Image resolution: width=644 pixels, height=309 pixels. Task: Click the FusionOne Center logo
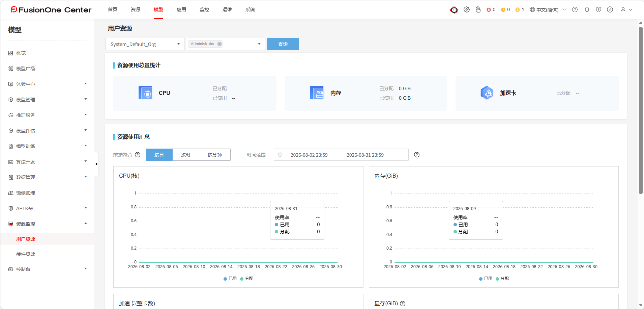tap(51, 10)
